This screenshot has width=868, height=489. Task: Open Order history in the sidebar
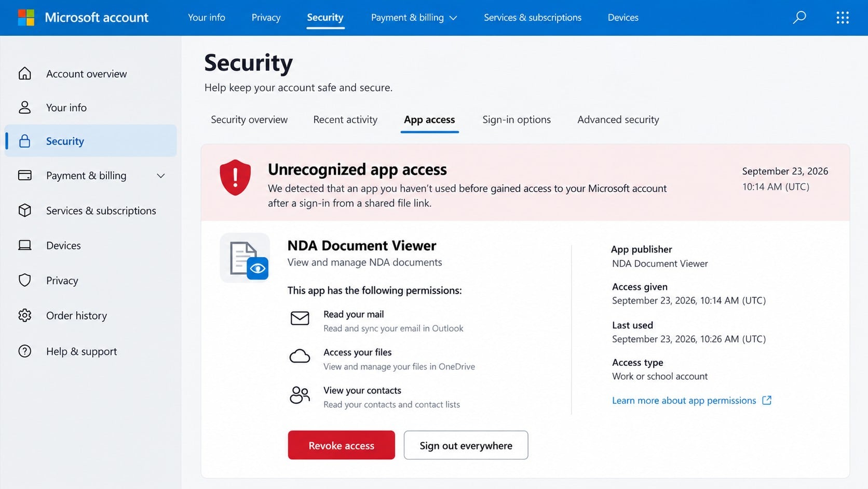click(x=76, y=315)
